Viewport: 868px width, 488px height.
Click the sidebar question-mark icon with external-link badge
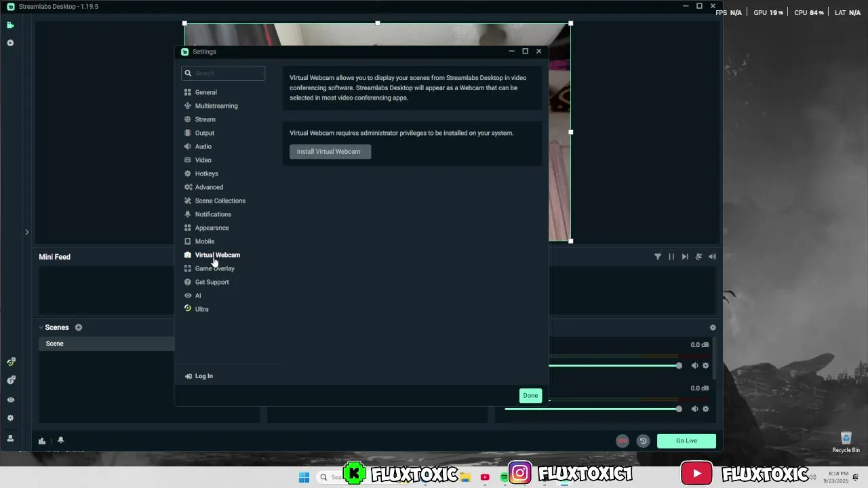coord(10,380)
